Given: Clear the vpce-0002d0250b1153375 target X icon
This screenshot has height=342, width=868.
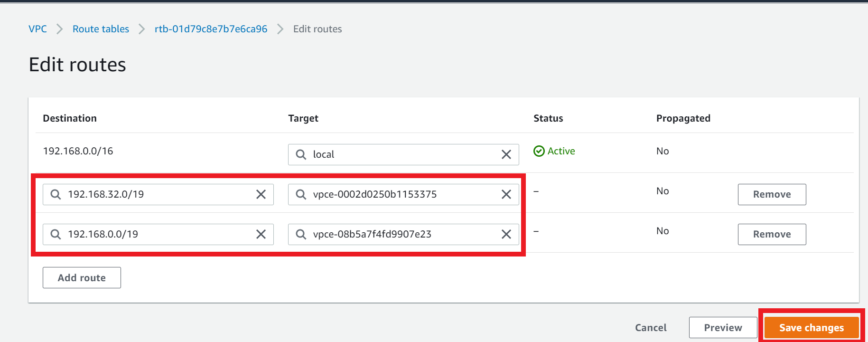Looking at the screenshot, I should (x=506, y=194).
